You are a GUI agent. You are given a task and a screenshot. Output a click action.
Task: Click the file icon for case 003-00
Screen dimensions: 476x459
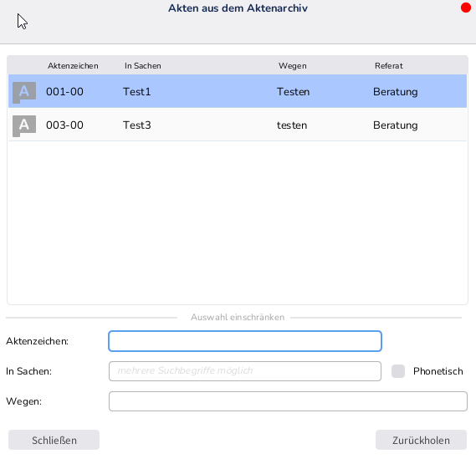point(24,125)
